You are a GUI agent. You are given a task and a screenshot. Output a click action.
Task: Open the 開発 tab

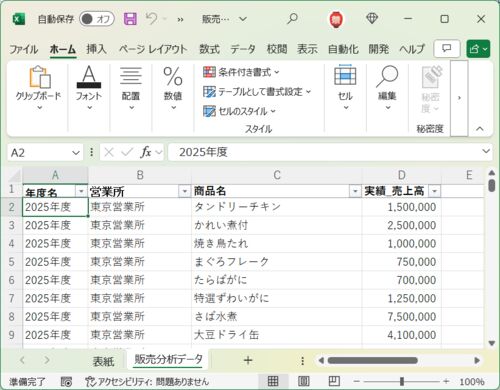coord(379,49)
